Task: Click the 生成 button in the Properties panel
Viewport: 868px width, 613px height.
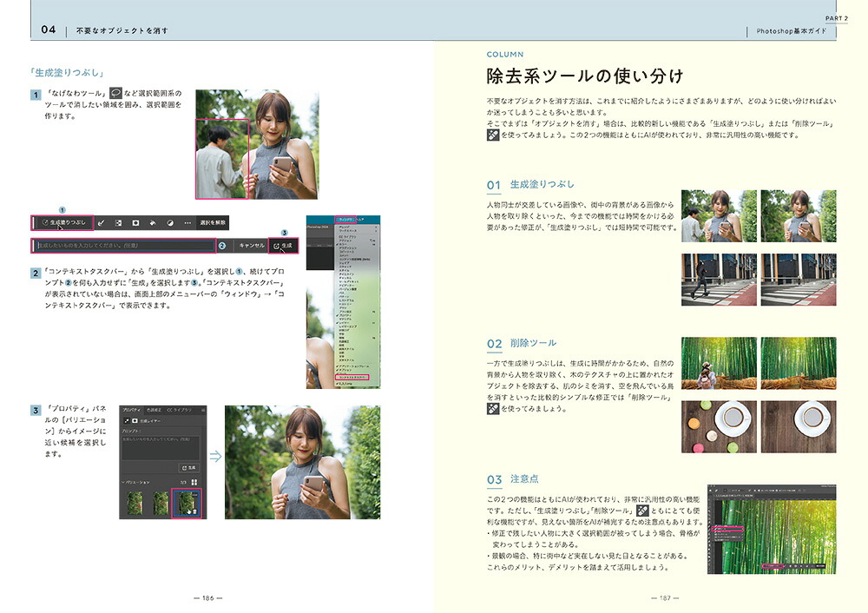Action: (x=188, y=468)
